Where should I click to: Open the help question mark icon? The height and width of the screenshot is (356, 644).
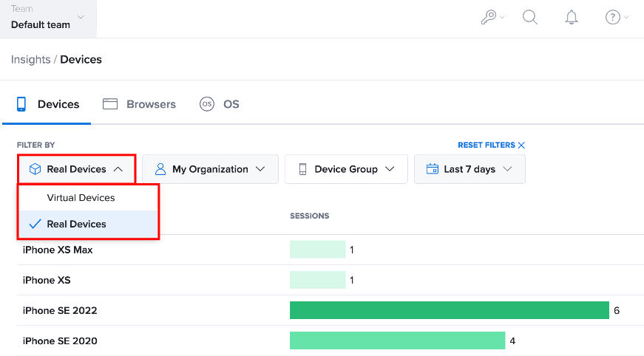[613, 17]
